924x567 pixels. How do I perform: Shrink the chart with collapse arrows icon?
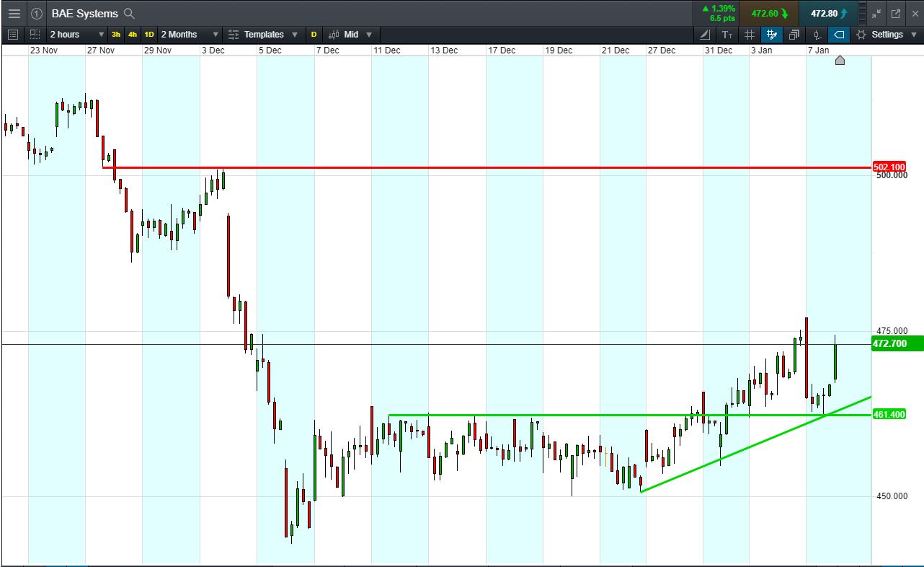click(876, 14)
